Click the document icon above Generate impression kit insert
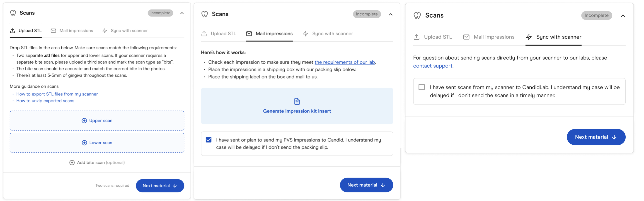This screenshot has width=644, height=201. [x=297, y=101]
